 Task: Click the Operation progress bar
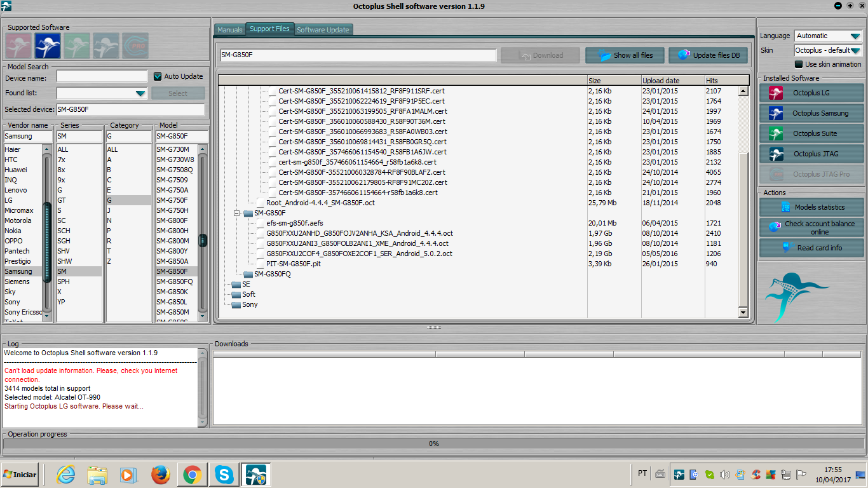coord(434,444)
